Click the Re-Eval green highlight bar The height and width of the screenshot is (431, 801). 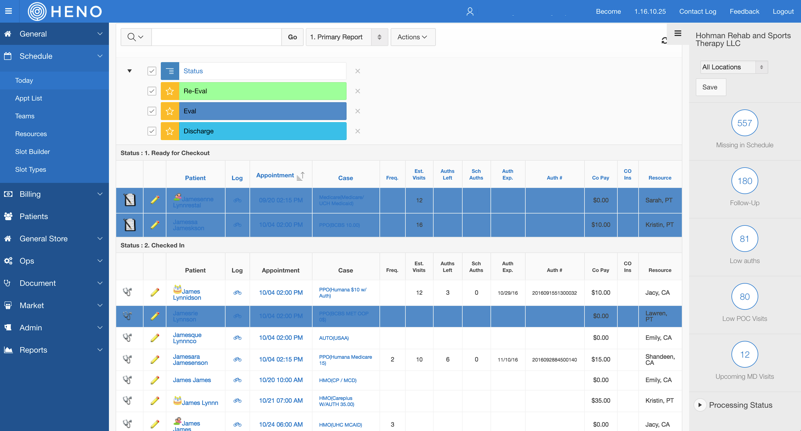(x=263, y=91)
